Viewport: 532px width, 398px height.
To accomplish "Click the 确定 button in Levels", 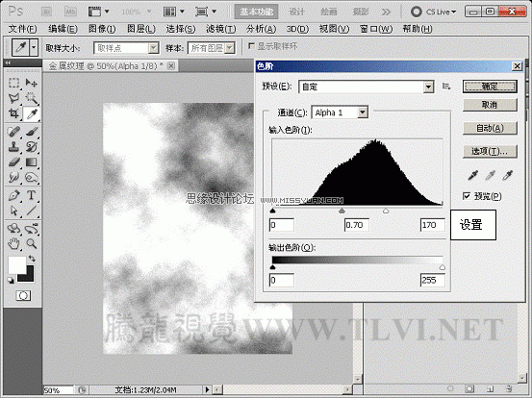I will pyautogui.click(x=490, y=87).
